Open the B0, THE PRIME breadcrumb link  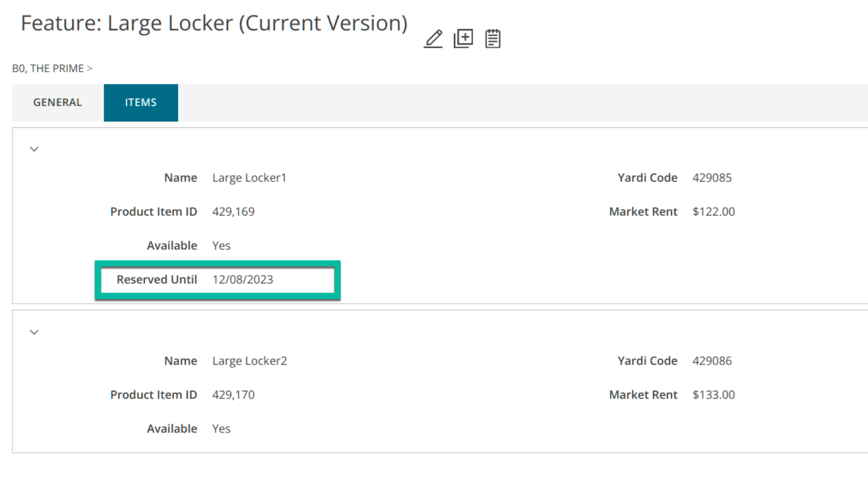pyautogui.click(x=48, y=68)
